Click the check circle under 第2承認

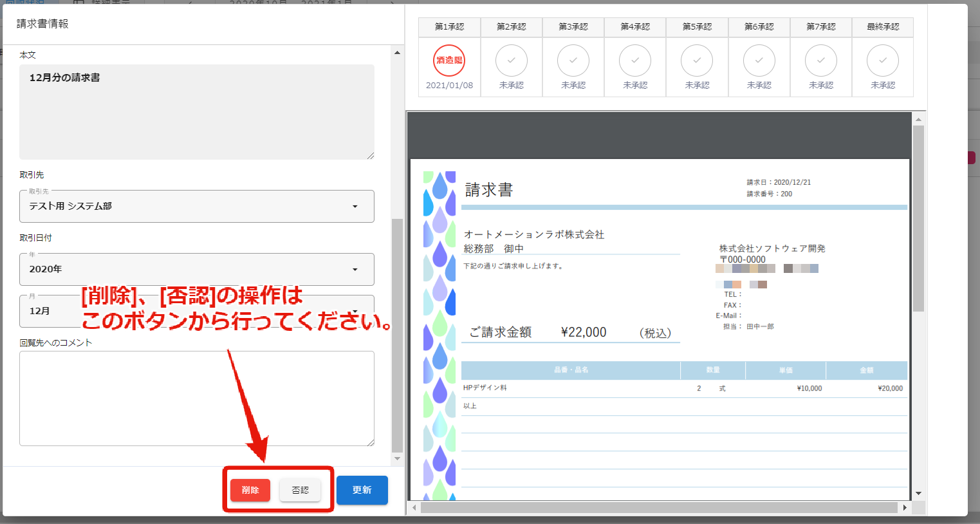[512, 61]
